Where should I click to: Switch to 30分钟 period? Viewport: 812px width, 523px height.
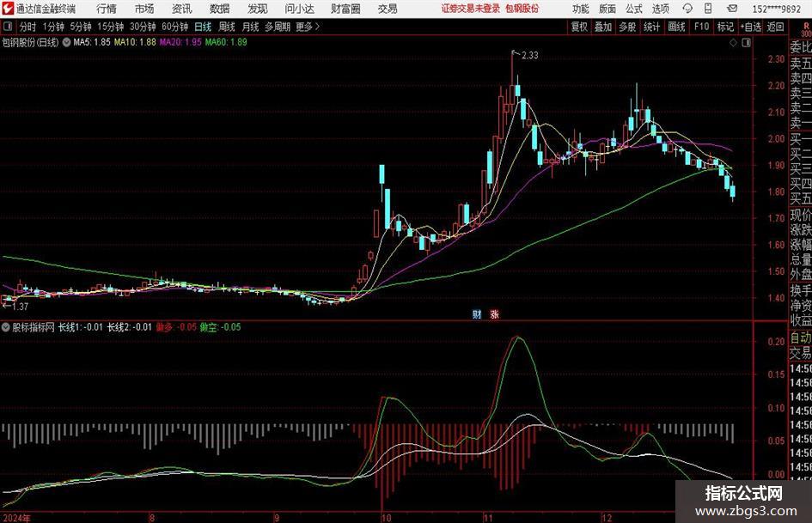pyautogui.click(x=143, y=27)
